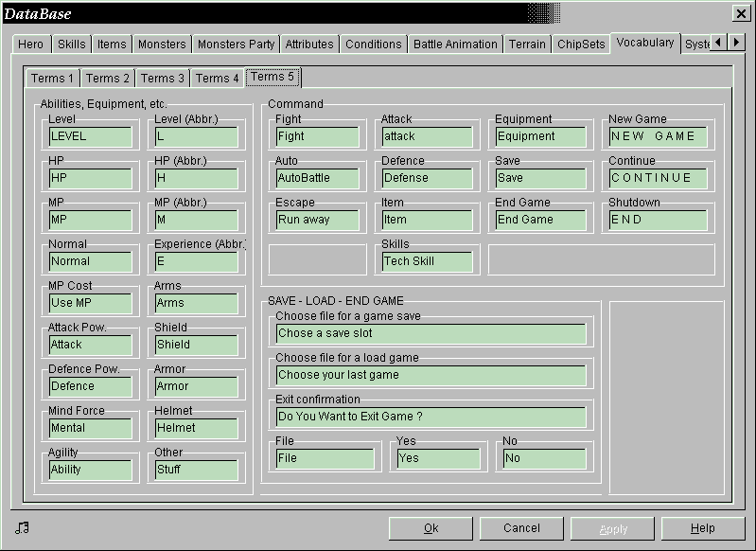Edit the Defence field containing Defense
Screen dimensions: 756x551
427,178
